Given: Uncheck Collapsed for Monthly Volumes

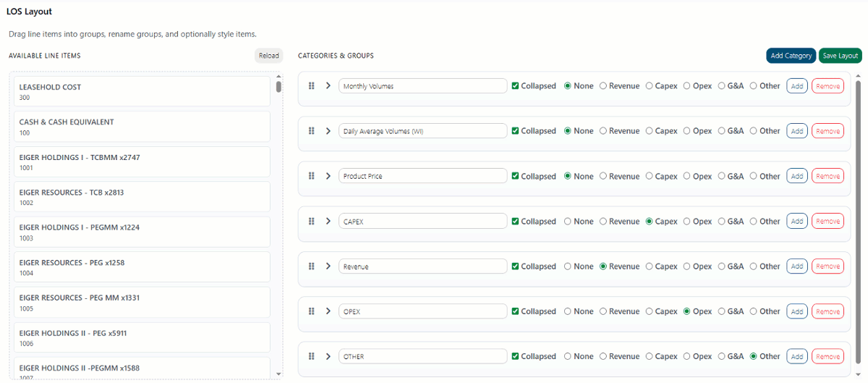Looking at the screenshot, I should pos(515,85).
